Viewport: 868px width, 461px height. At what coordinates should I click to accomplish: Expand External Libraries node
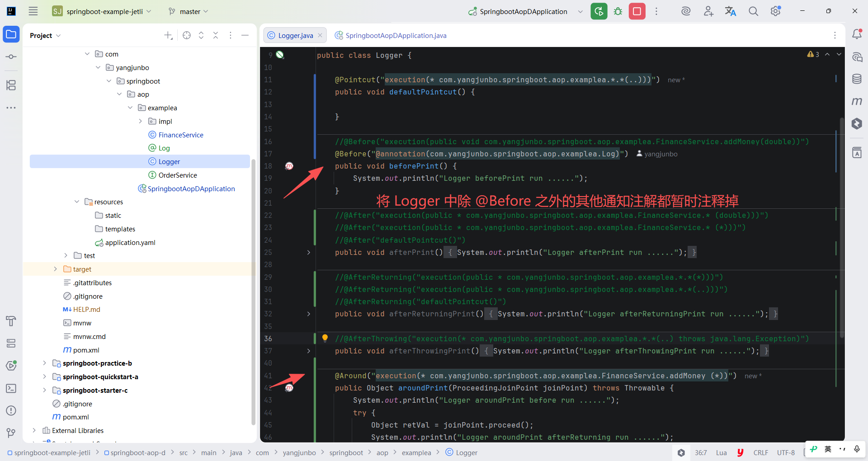(34, 430)
